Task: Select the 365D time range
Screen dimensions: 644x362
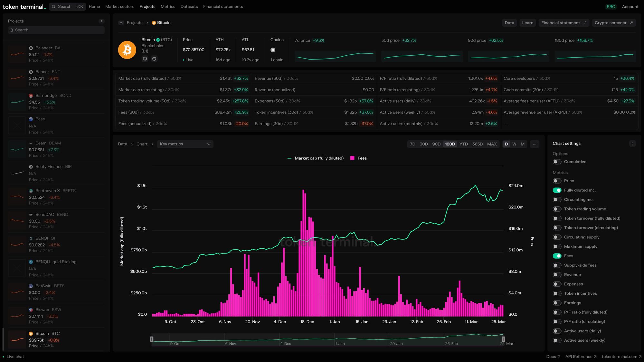Action: 477,144
